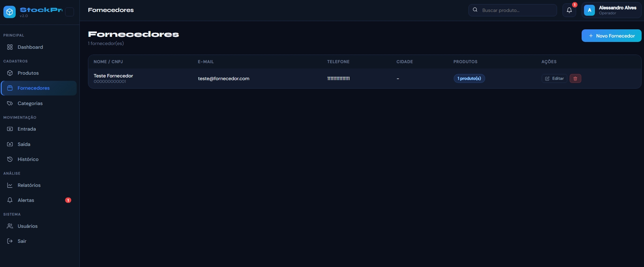Click Editar for Teste Fornecedor
The width and height of the screenshot is (644, 267).
554,78
